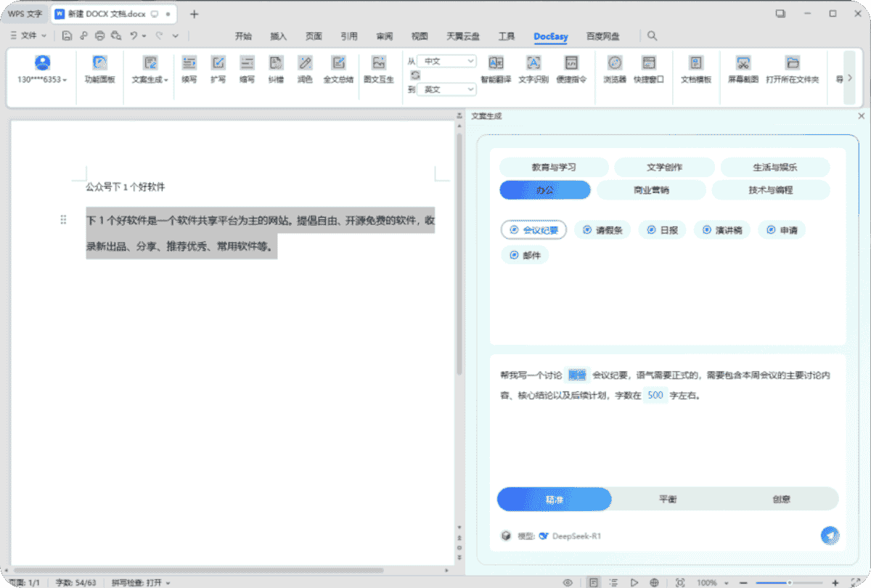Screen dimensions: 871x588
Task: Choose the 技术与编程 category button
Action: [770, 190]
